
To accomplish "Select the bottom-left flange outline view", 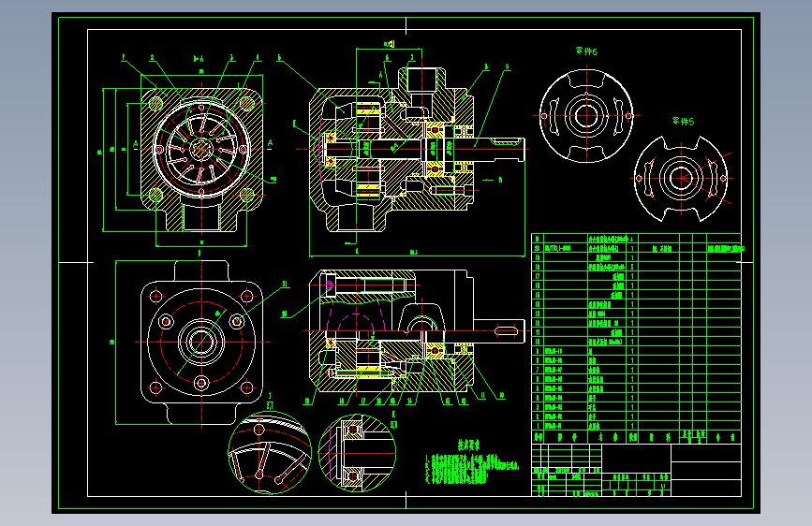I will point(201,343).
